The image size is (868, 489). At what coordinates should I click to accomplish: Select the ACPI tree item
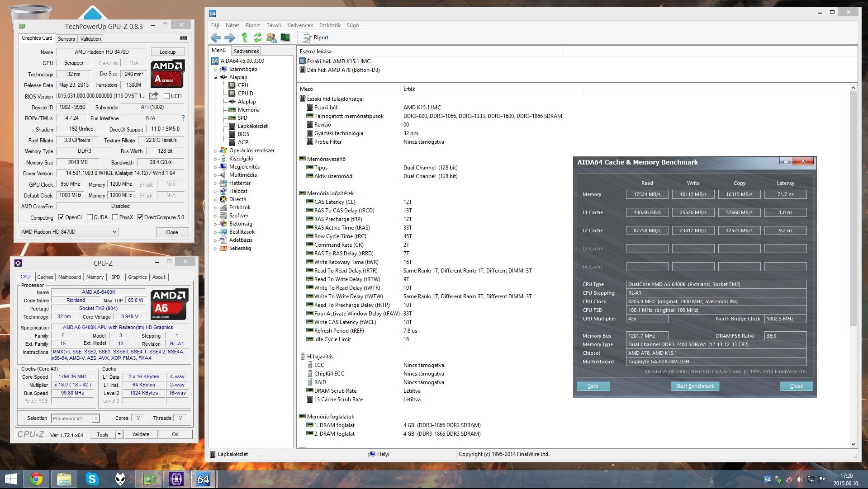(x=243, y=142)
